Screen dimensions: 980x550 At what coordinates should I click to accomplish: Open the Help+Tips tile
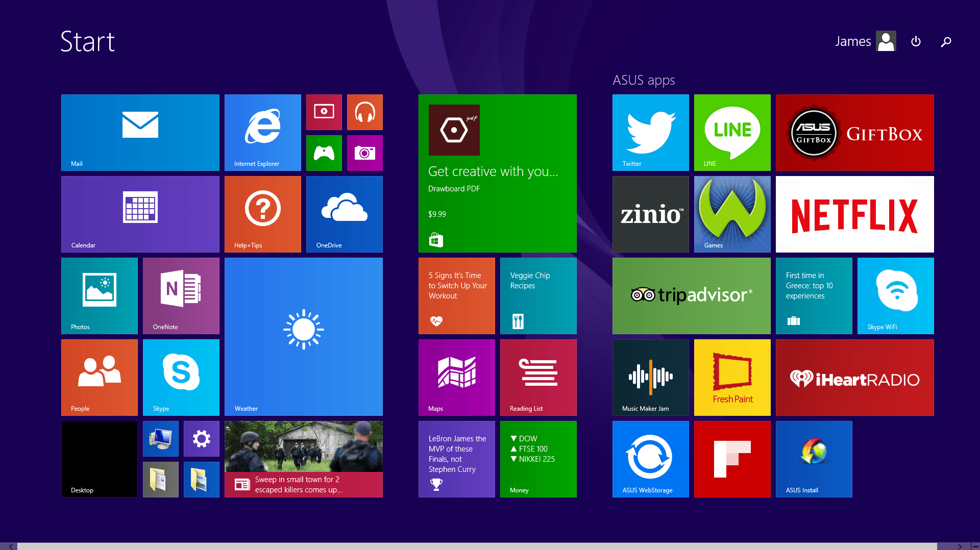tap(263, 214)
